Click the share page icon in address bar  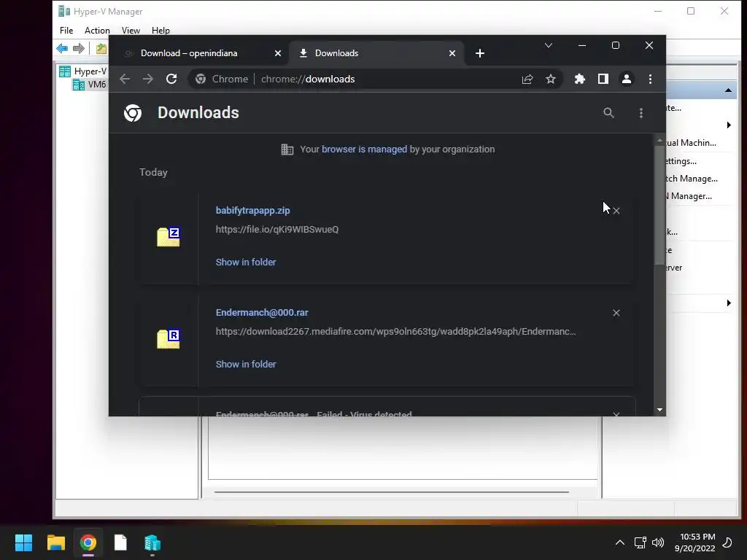click(527, 79)
